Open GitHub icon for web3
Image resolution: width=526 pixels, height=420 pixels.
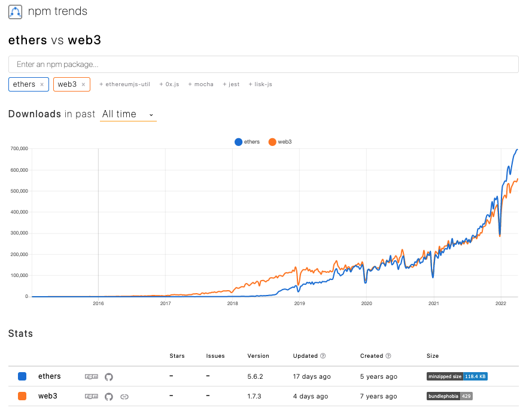pos(109,397)
